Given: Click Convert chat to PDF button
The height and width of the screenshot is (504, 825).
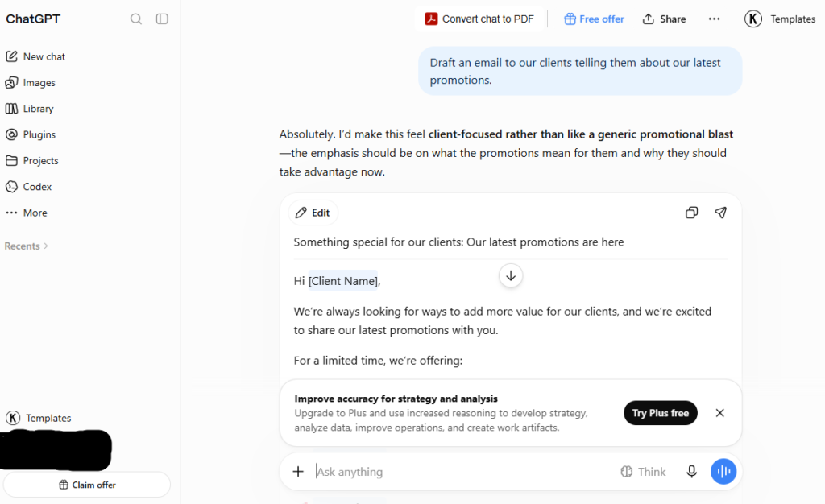Looking at the screenshot, I should pos(479,19).
